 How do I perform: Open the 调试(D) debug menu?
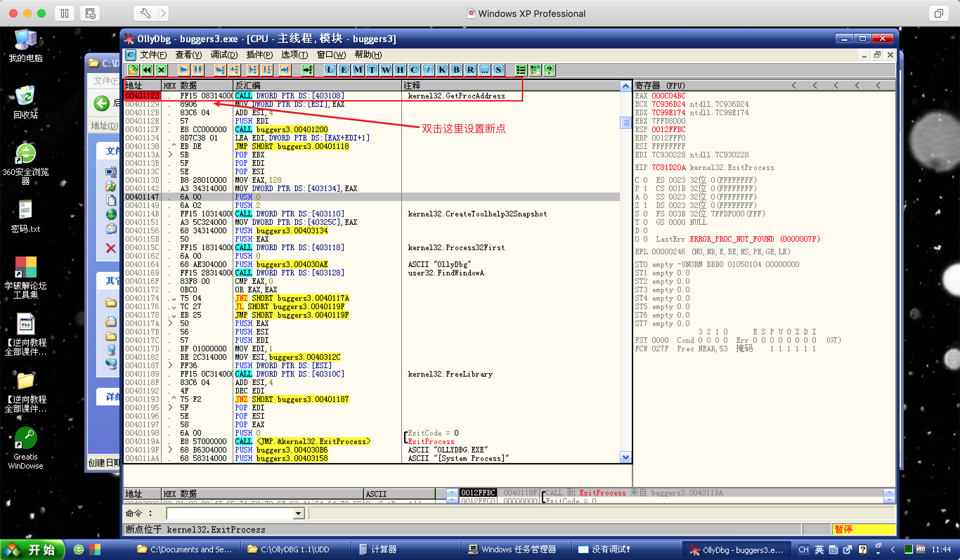point(224,55)
